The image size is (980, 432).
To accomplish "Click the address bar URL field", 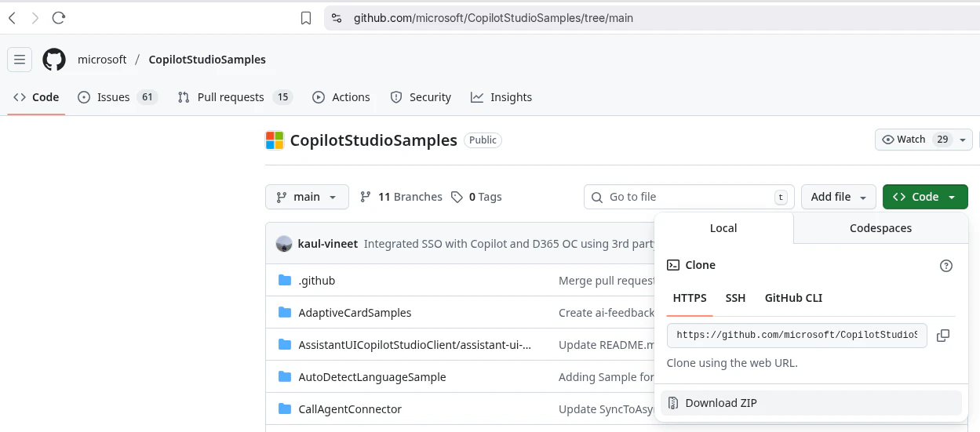I will [x=651, y=18].
